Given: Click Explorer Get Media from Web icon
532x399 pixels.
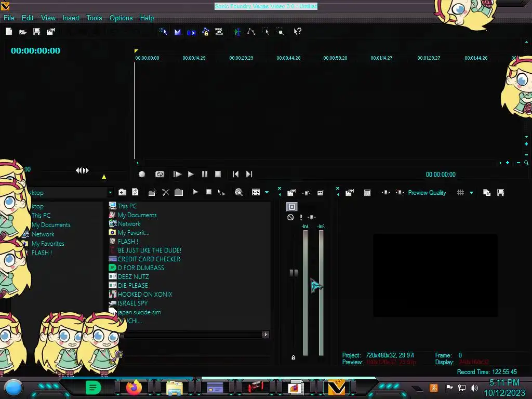Looking at the screenshot, I should (239, 192).
